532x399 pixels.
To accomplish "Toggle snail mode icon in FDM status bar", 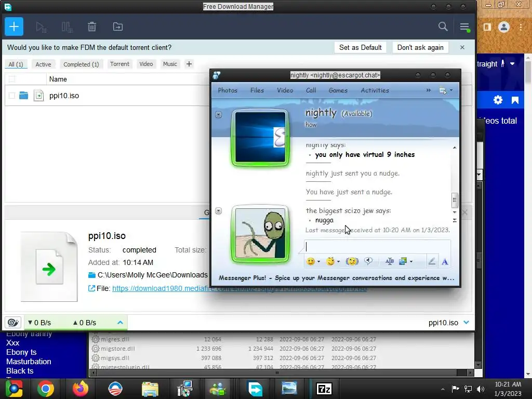I will pos(13,322).
